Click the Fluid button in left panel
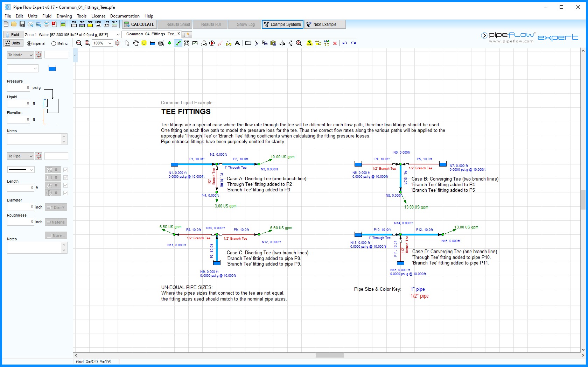This screenshot has height=367, width=588. coord(13,35)
